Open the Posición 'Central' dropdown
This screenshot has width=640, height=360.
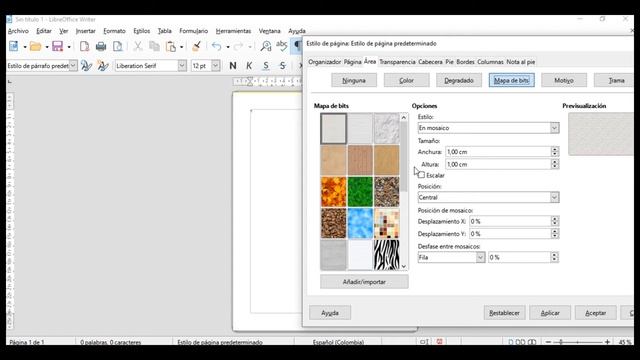554,198
